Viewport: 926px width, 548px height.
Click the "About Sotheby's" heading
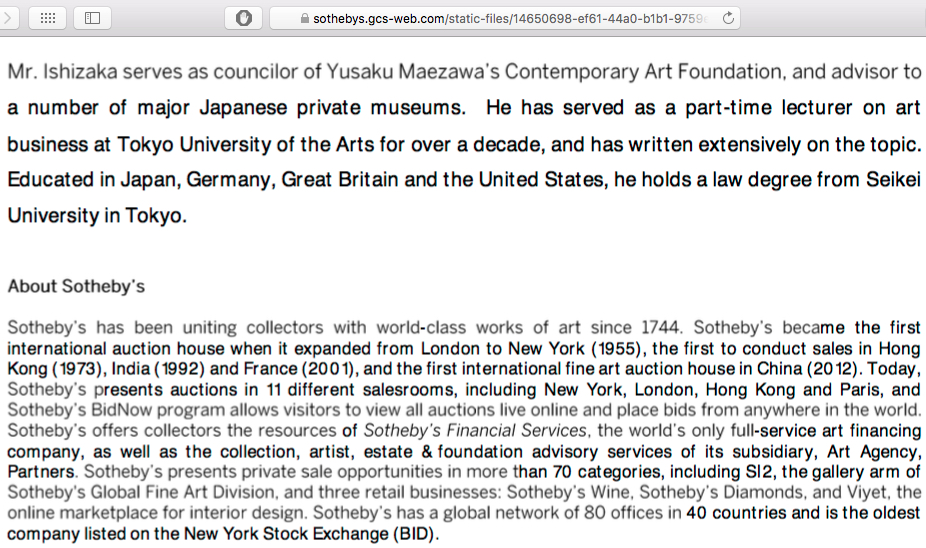point(76,286)
